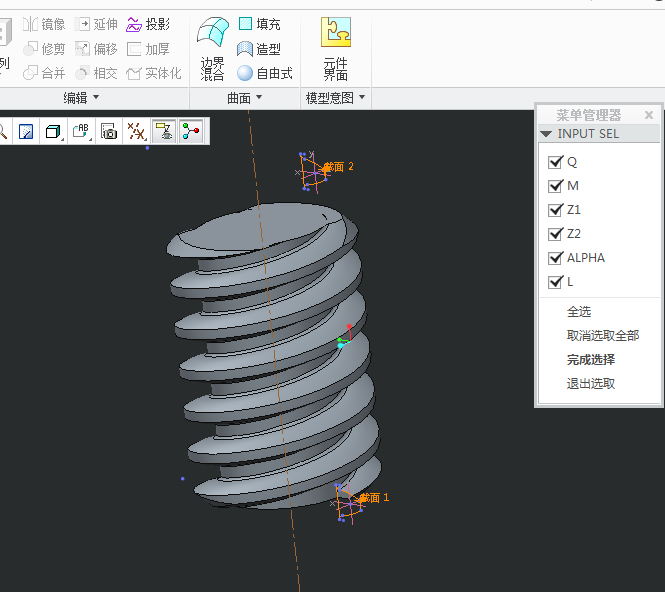Toggle the spin center icon

point(191,131)
